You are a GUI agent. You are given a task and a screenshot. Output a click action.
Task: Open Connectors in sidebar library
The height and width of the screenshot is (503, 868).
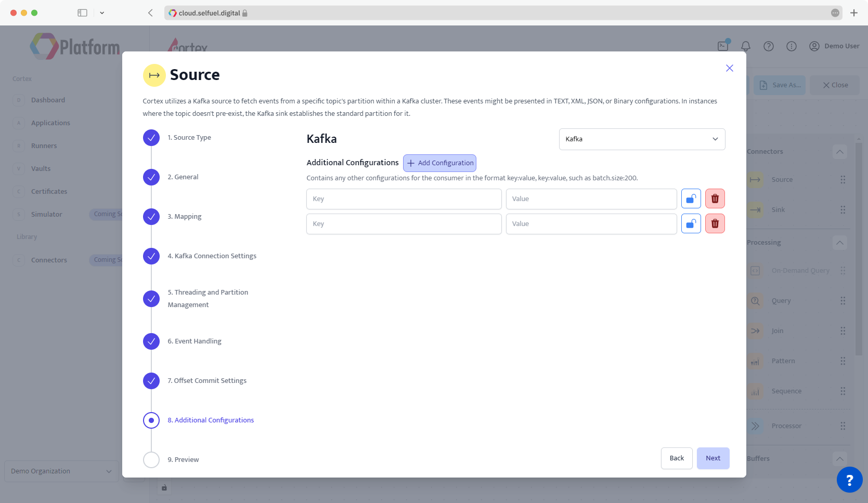point(49,260)
